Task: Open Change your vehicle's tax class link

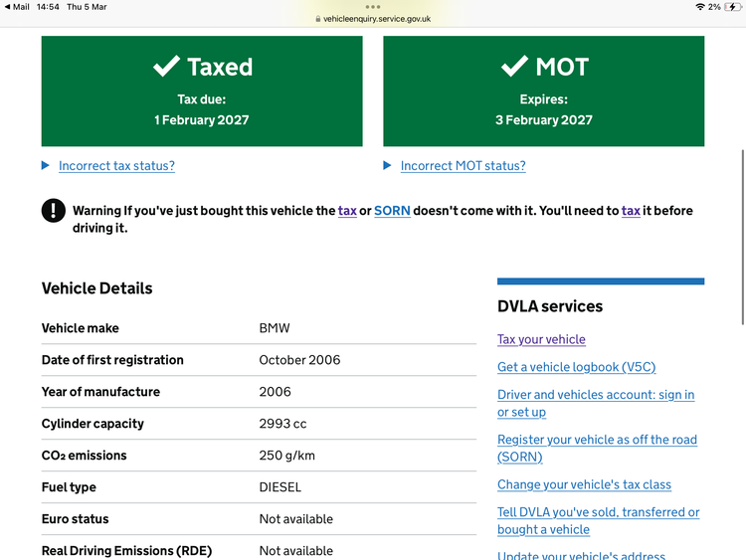Action: [584, 484]
